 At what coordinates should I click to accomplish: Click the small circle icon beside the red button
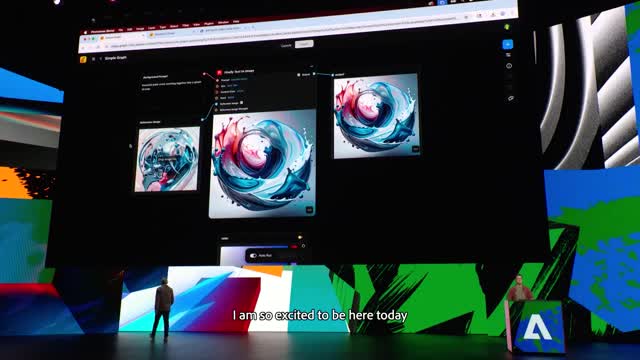[x=303, y=246]
